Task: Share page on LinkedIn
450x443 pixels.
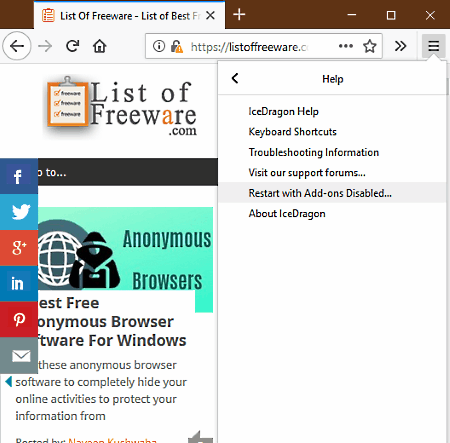Action: pos(19,284)
